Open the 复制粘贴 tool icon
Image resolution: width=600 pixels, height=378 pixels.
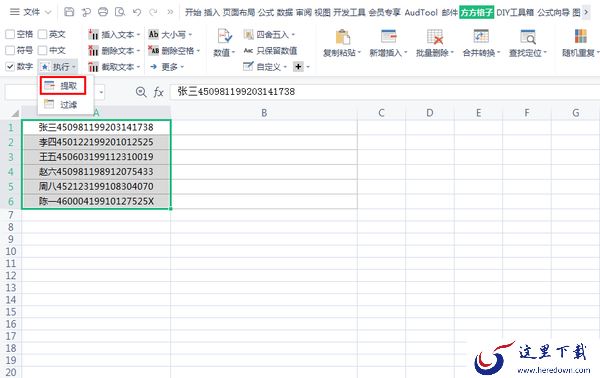tap(342, 37)
